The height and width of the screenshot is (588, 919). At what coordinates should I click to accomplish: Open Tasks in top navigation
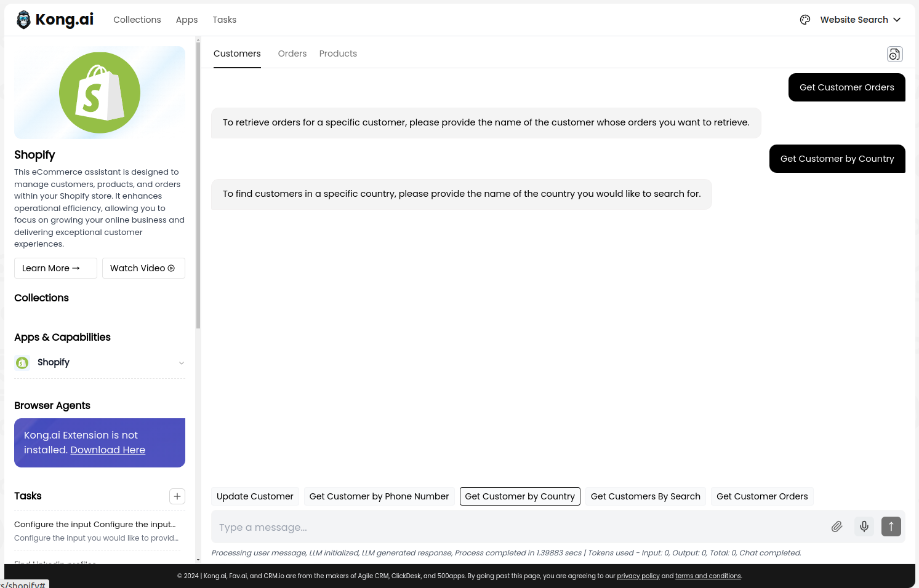225,20
